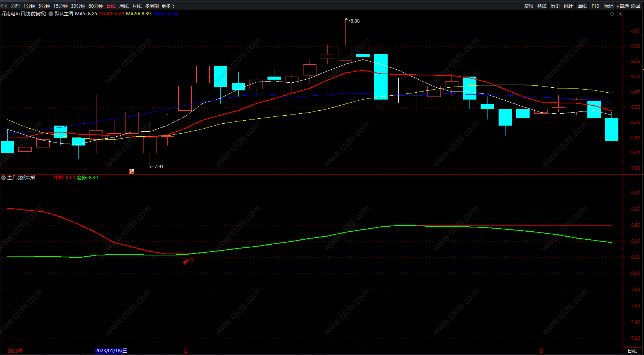
Task: Click the red MA10: 8.28 label
Action: click(112, 14)
